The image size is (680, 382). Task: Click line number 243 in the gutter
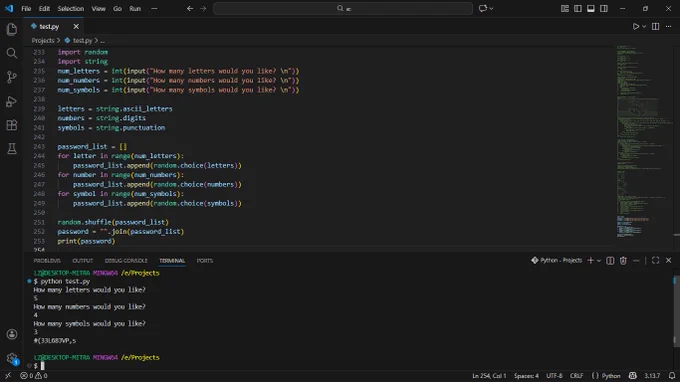point(39,147)
